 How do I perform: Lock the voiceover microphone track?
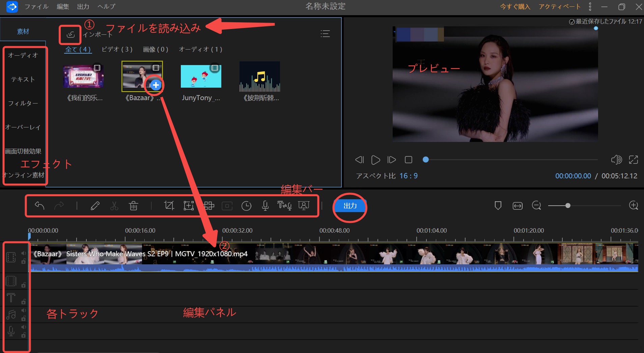click(24, 335)
